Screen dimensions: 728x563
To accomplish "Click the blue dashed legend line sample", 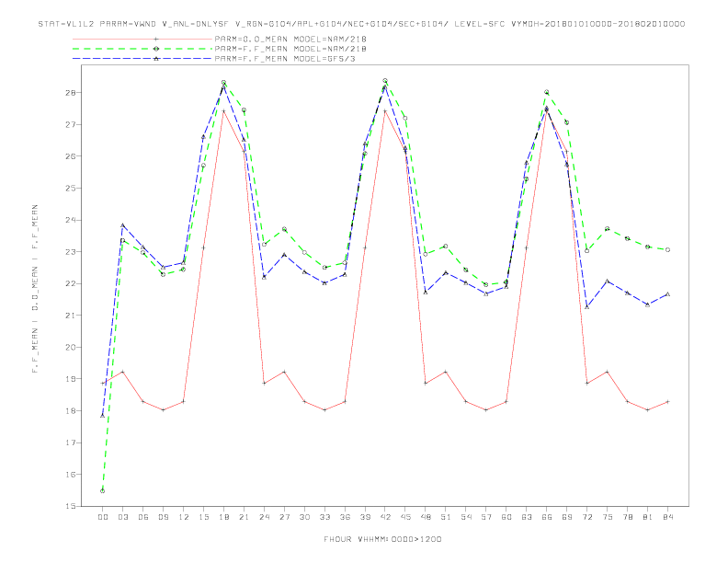I will click(142, 59).
